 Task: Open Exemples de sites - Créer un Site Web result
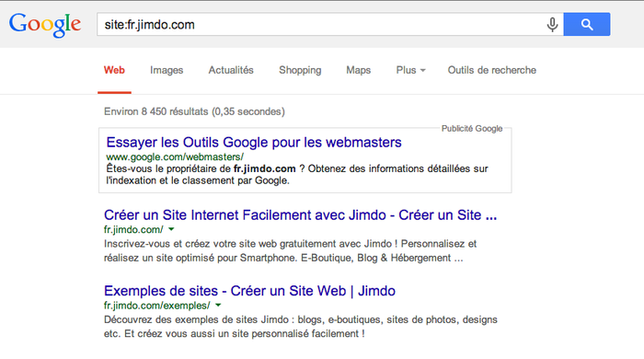[249, 291]
